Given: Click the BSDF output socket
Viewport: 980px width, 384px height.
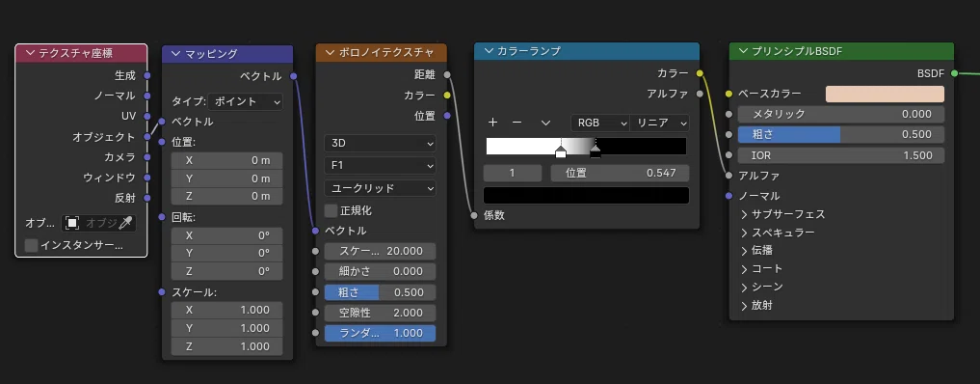Looking at the screenshot, I should [954, 73].
